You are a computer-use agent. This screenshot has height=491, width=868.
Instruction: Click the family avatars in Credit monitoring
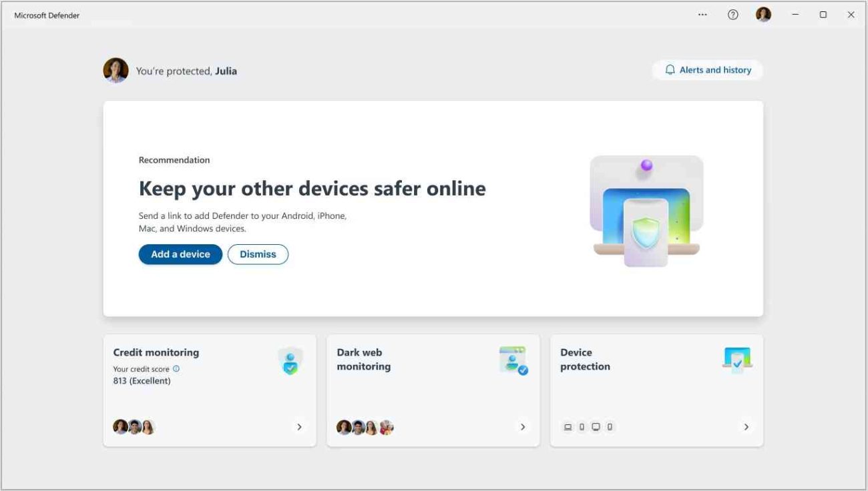134,427
